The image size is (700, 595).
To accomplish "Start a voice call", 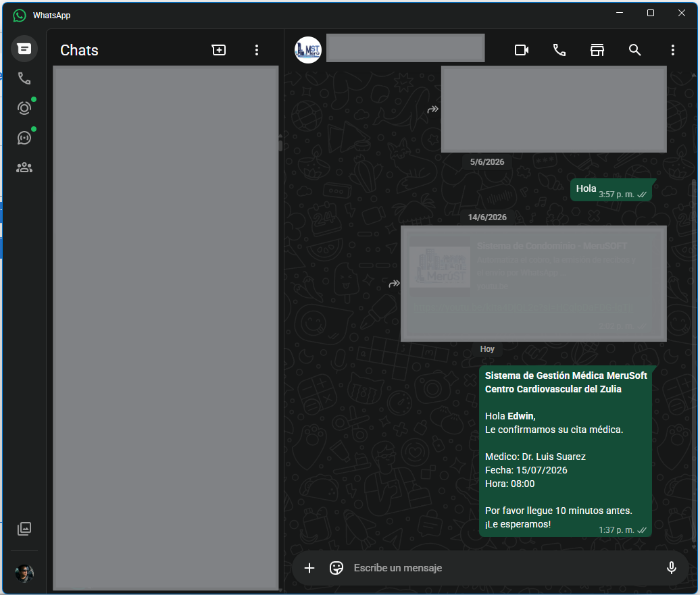I will 559,50.
